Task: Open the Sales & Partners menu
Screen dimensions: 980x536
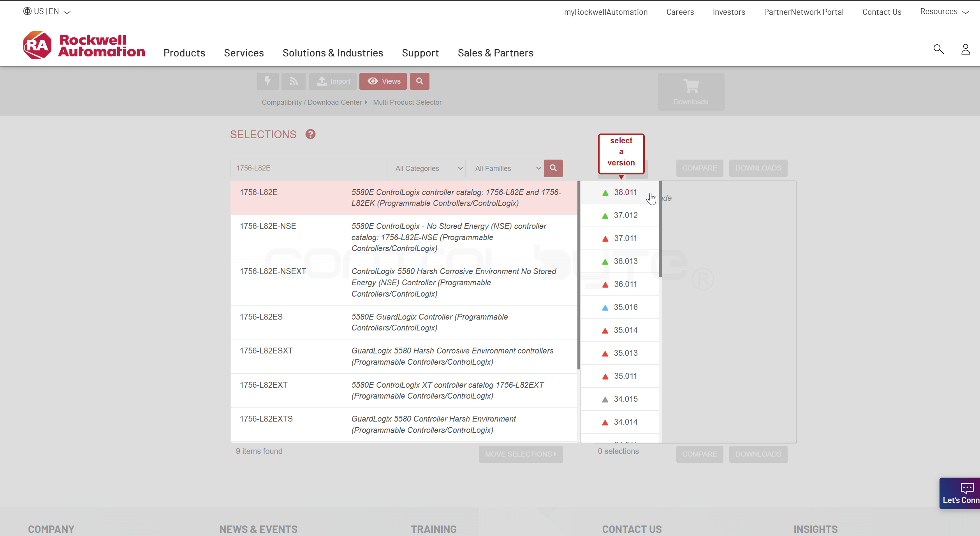Action: click(x=496, y=53)
